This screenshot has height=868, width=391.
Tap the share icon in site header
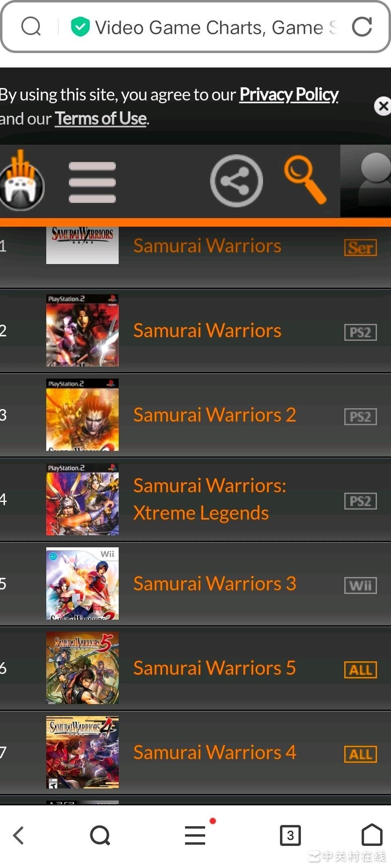(x=237, y=181)
